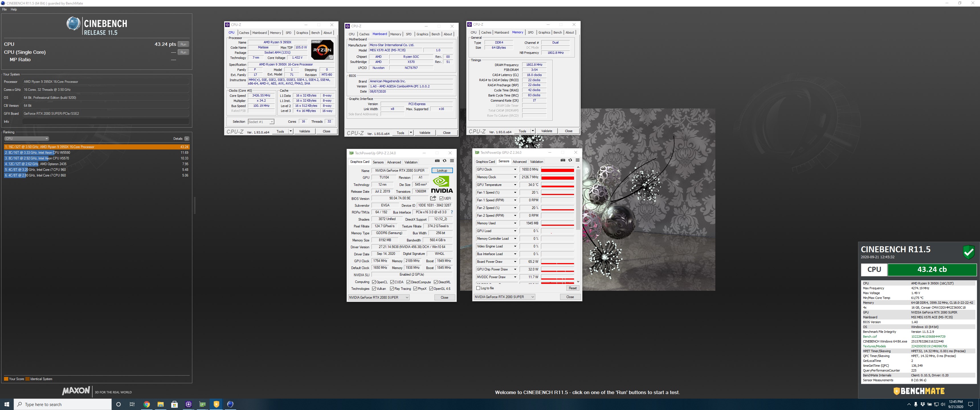Switch to CPU-Z via taskbar icon

coord(189,404)
